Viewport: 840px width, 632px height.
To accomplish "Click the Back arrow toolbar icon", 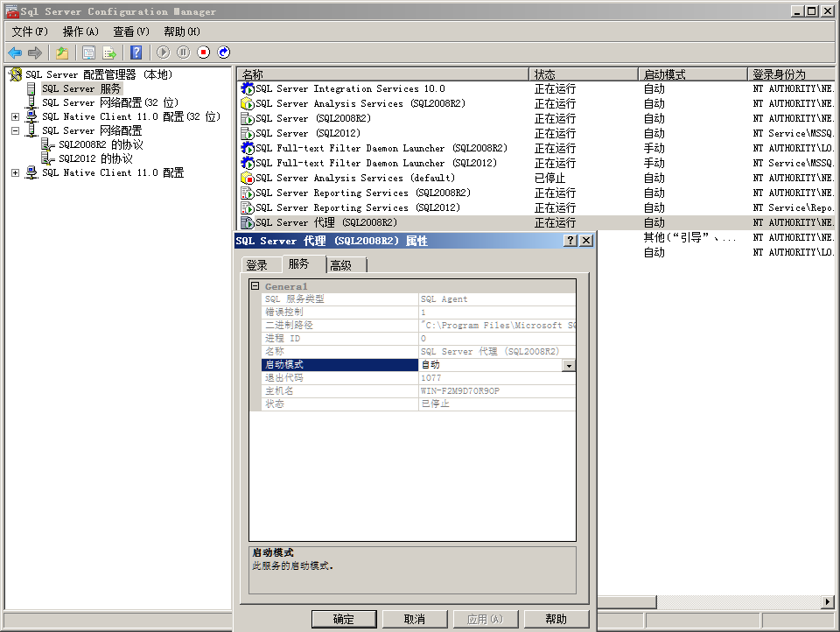I will pyautogui.click(x=15, y=53).
